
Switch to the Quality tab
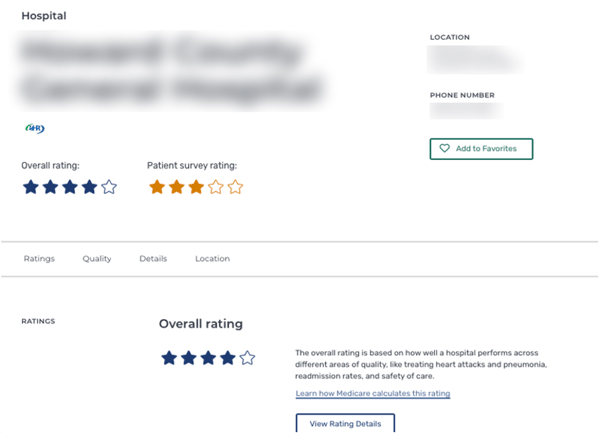pos(97,259)
